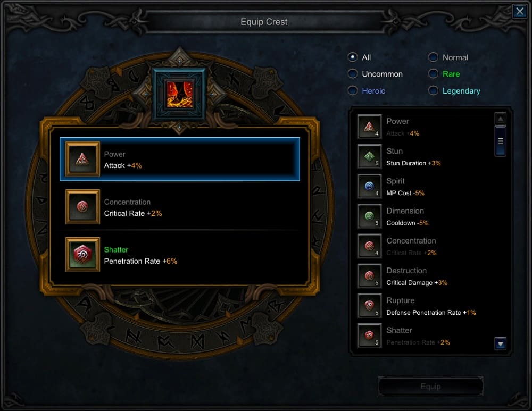
Task: Click the Equip button
Action: pyautogui.click(x=430, y=386)
